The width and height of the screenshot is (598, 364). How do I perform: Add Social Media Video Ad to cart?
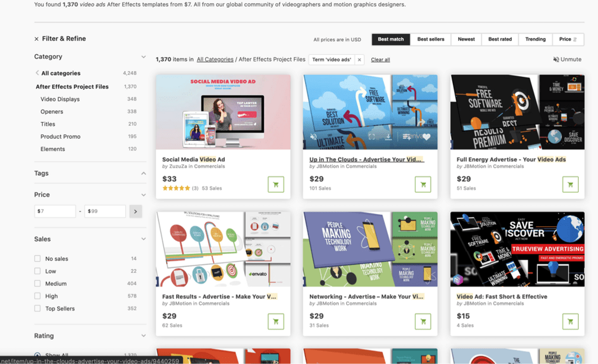pyautogui.click(x=276, y=184)
